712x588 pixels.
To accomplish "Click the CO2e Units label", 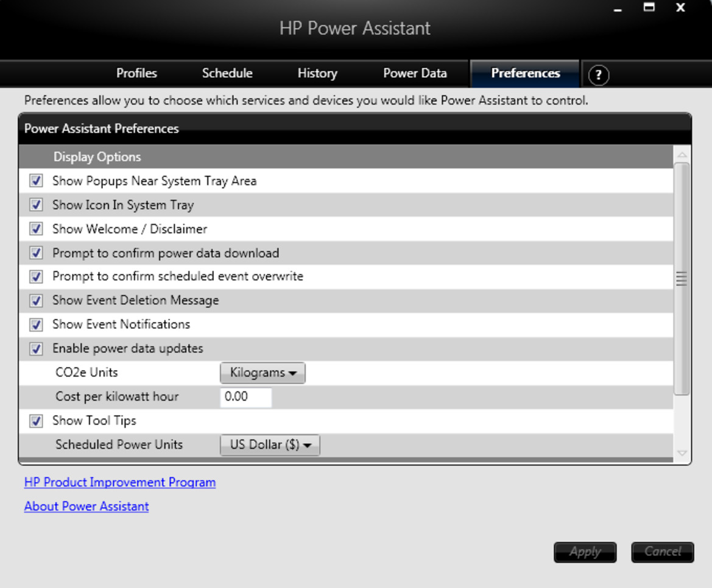I will (x=86, y=373).
